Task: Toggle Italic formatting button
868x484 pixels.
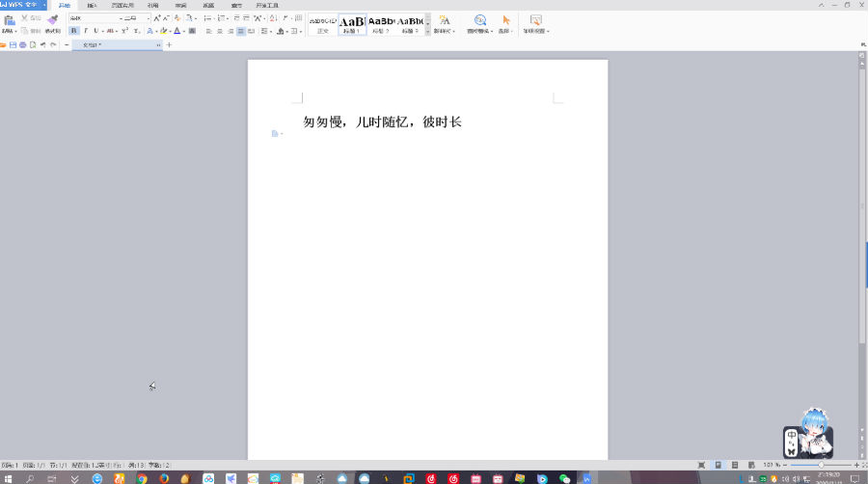Action: (85, 31)
